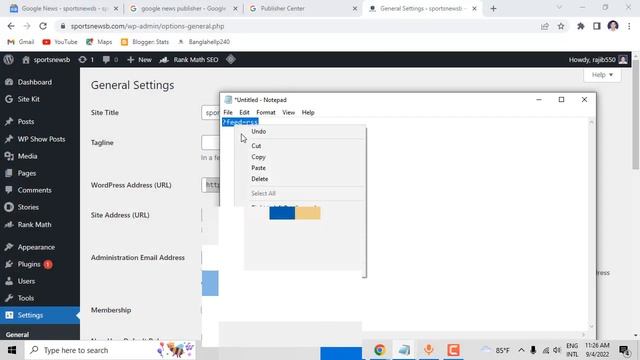Click taskbar search box
The width and height of the screenshot is (640, 360).
point(110,350)
